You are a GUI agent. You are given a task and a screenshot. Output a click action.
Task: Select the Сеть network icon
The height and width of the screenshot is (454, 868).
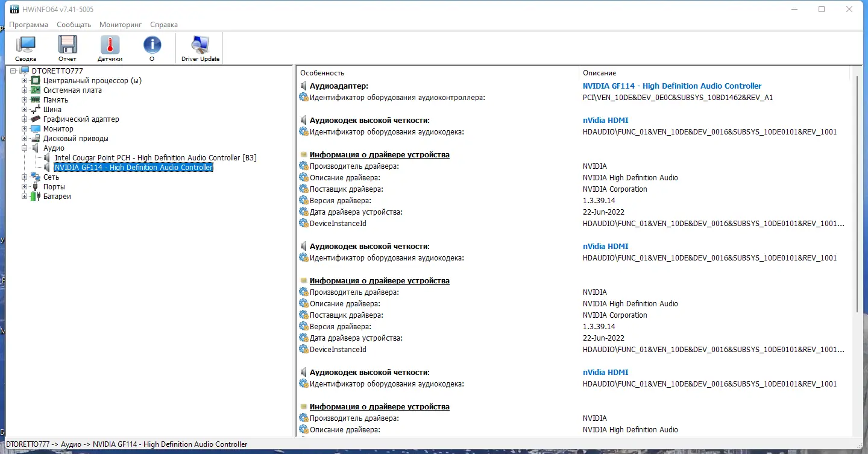[36, 177]
